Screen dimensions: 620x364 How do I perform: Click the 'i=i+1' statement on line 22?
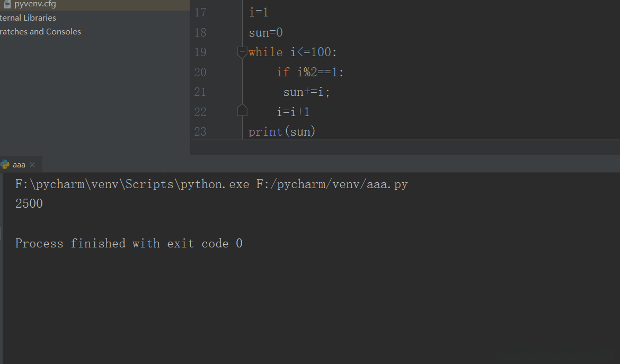(x=293, y=112)
